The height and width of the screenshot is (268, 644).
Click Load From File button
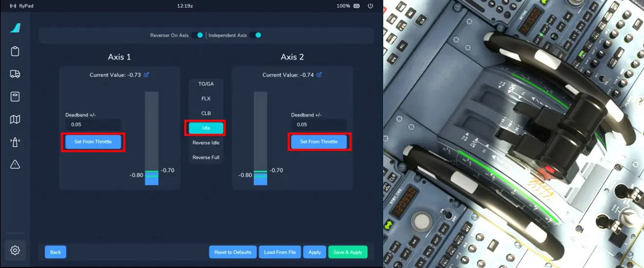(280, 252)
